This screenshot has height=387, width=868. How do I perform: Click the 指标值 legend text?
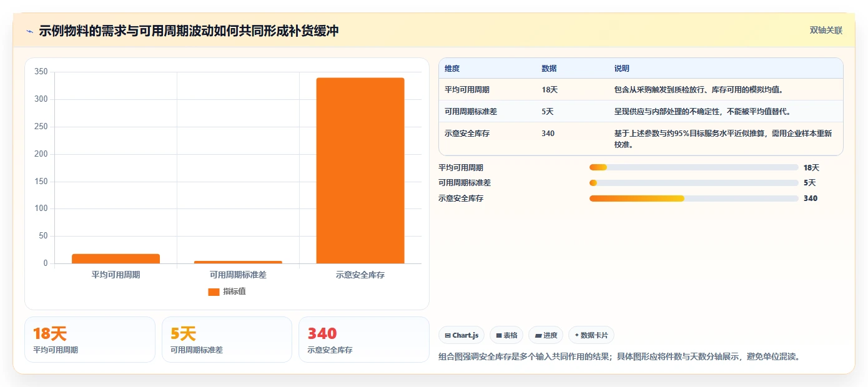pos(234,291)
